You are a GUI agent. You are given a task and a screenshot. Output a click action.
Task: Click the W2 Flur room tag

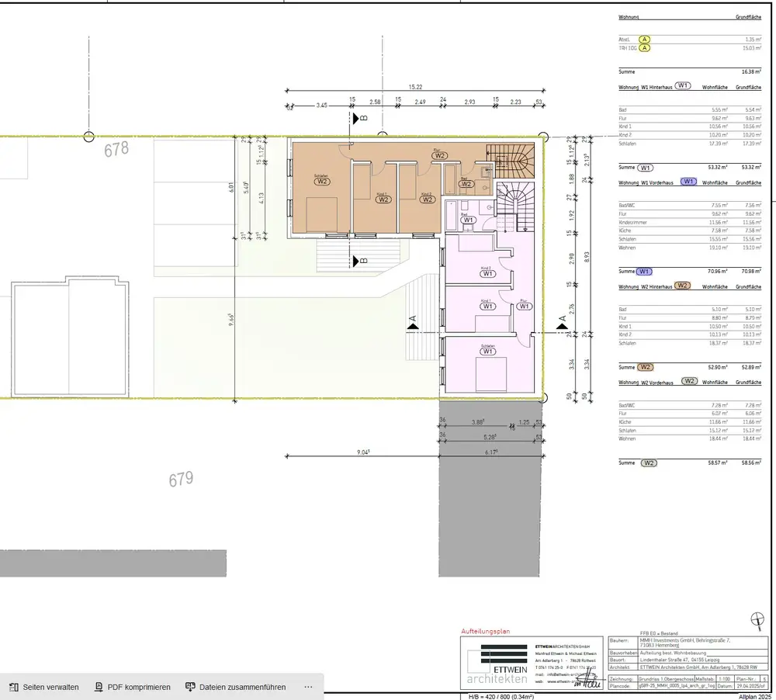(x=439, y=155)
